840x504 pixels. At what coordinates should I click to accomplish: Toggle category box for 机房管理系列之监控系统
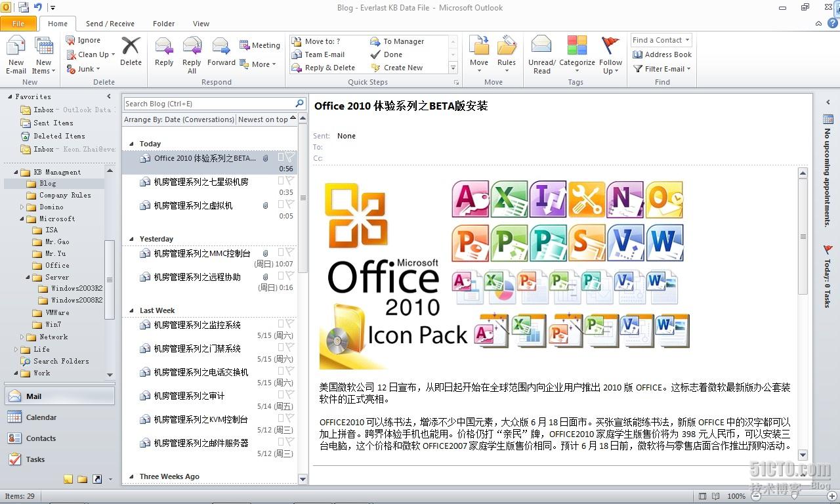point(281,324)
